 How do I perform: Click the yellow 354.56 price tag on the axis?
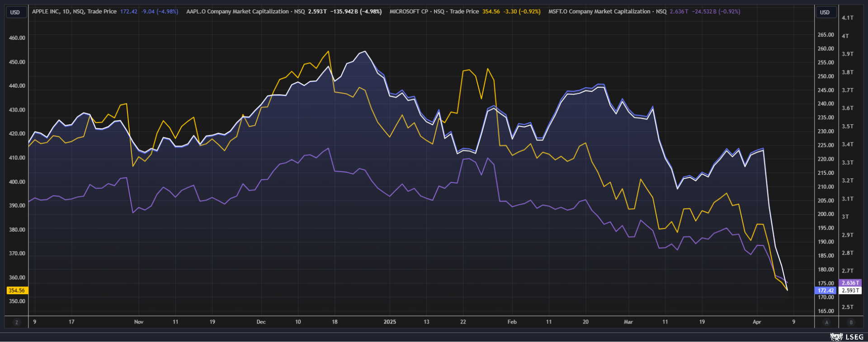pos(17,290)
